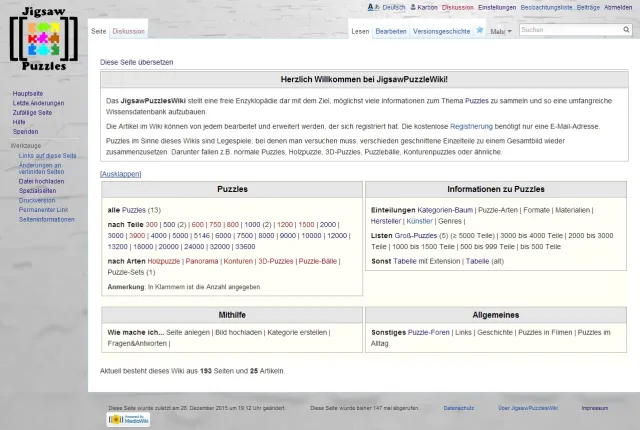
Task: Open the Diskussion tab next to Seite
Action: (129, 31)
